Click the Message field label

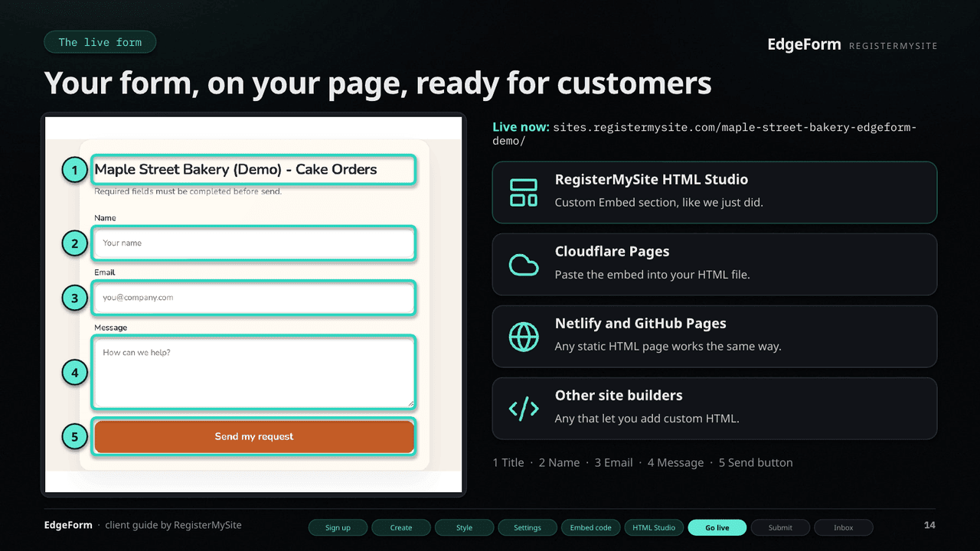point(111,328)
